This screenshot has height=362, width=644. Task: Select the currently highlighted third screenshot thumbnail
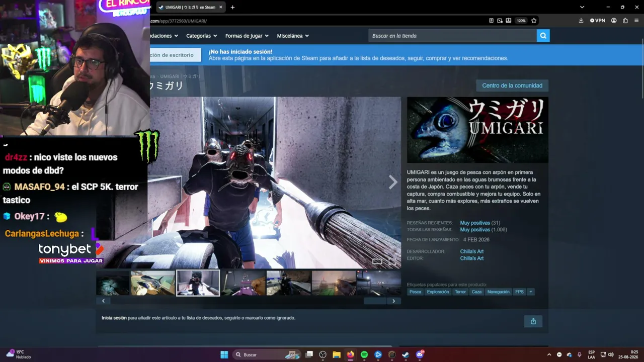[x=198, y=283]
